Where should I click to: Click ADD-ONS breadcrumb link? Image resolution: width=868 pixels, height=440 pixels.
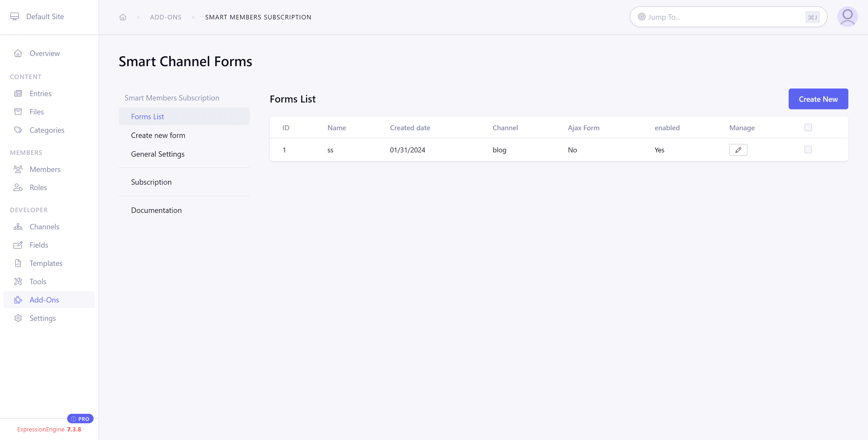tap(165, 17)
